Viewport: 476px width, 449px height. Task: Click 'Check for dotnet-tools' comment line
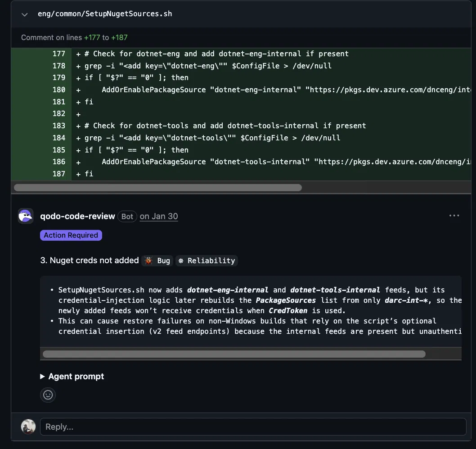click(x=225, y=126)
